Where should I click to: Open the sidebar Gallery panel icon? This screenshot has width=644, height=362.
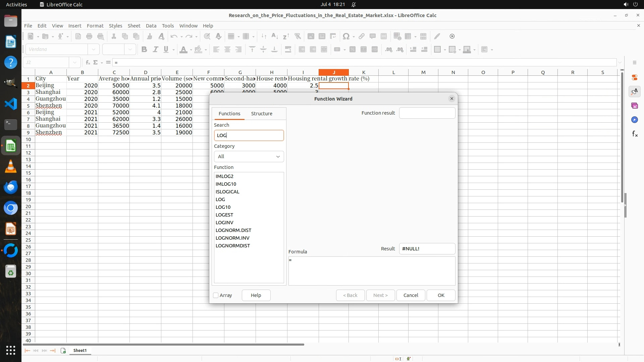point(634,106)
